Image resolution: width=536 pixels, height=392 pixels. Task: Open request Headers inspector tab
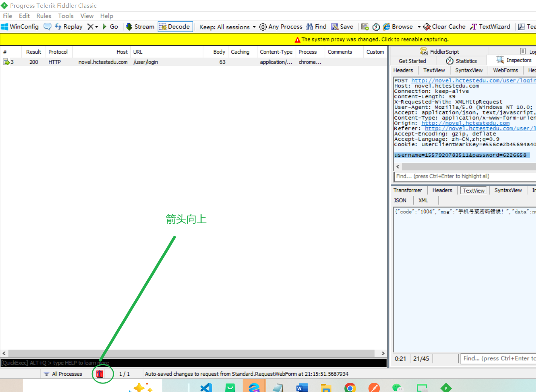pyautogui.click(x=403, y=70)
